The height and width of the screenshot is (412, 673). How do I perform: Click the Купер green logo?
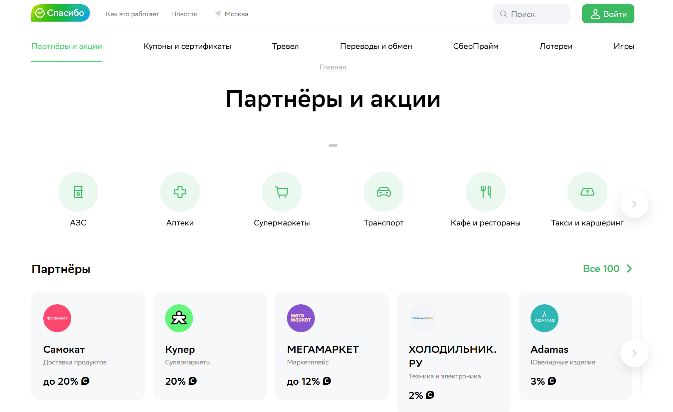tap(179, 318)
